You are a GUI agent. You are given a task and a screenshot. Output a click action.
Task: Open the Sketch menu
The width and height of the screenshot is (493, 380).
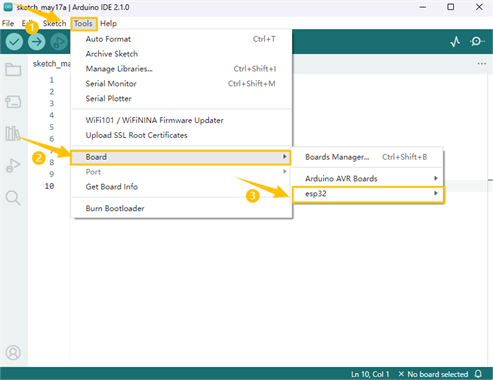pos(54,23)
